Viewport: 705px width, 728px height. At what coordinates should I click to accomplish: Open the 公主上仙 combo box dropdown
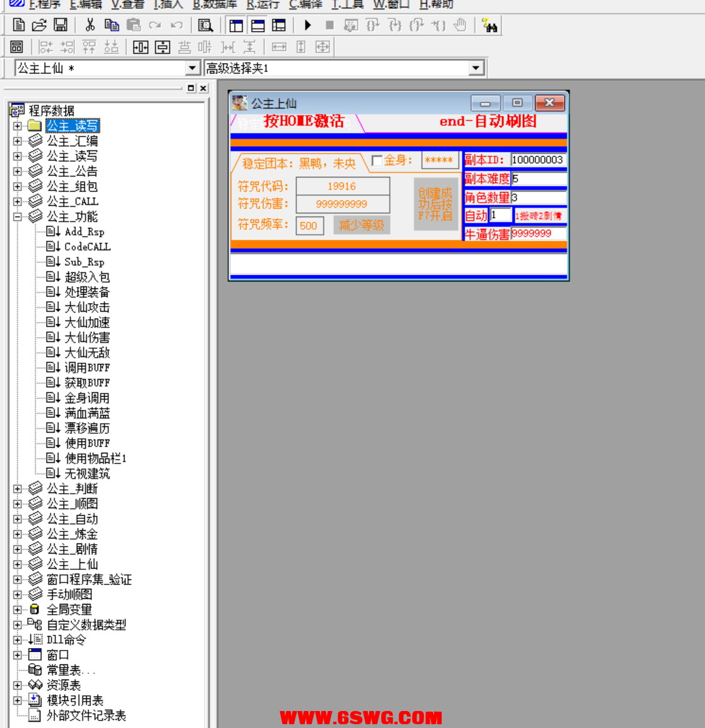[193, 68]
